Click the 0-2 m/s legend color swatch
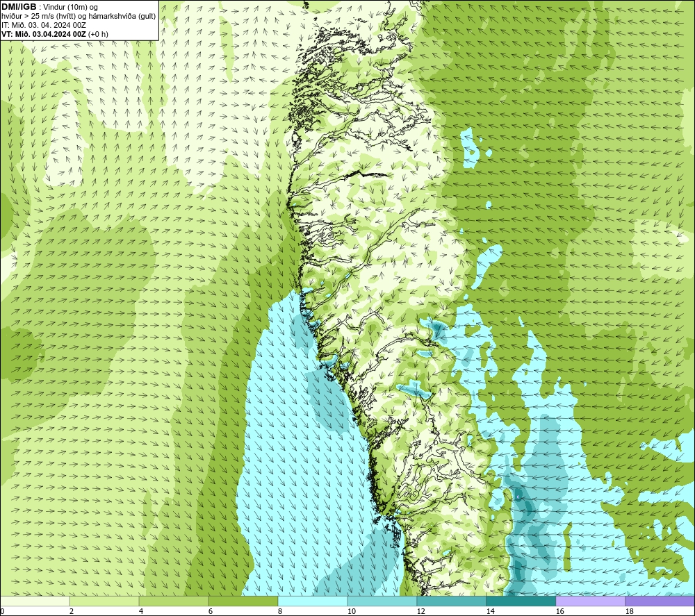This screenshot has width=695, height=616. pos(35,601)
